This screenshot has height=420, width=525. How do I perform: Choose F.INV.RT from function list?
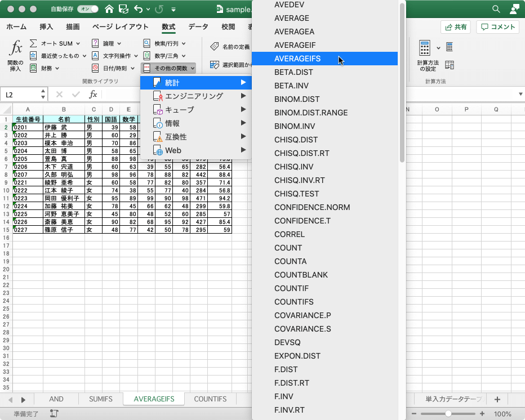coord(324,410)
